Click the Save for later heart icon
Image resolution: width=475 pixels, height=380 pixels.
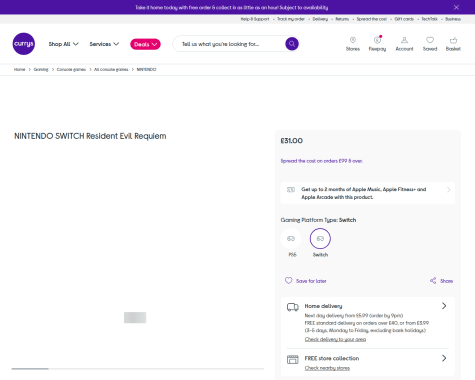tap(289, 280)
